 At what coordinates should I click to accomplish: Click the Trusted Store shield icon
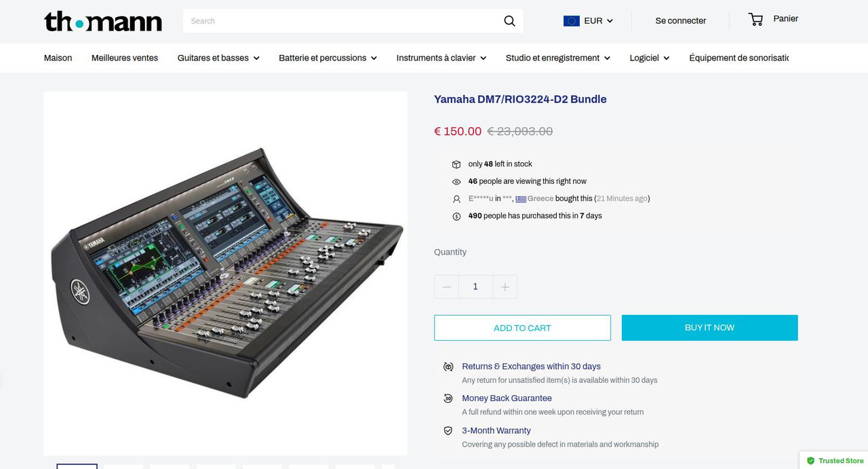[810, 461]
